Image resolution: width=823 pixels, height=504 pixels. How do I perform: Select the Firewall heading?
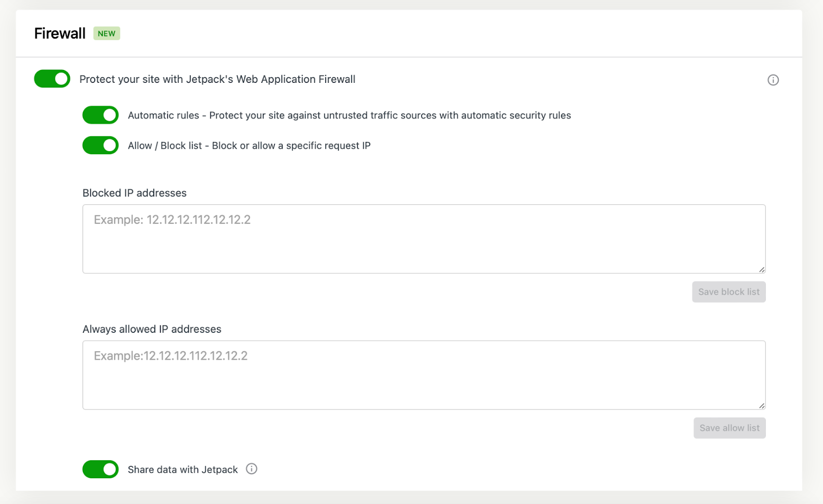59,33
